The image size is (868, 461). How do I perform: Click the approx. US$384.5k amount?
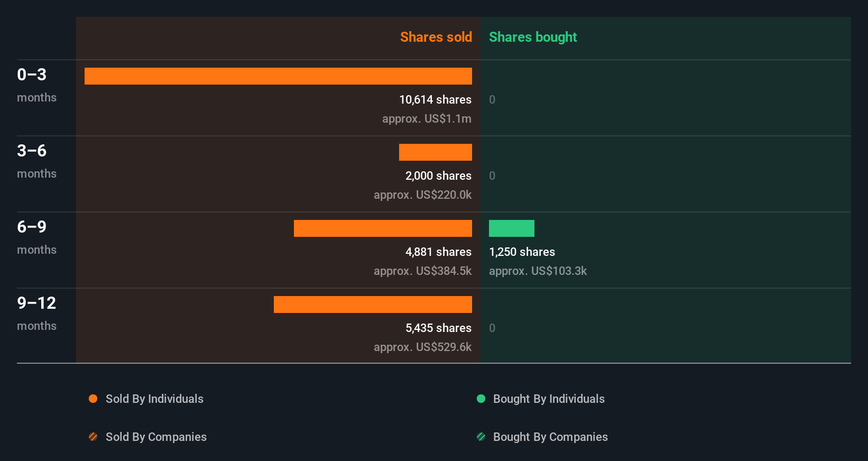tap(422, 271)
